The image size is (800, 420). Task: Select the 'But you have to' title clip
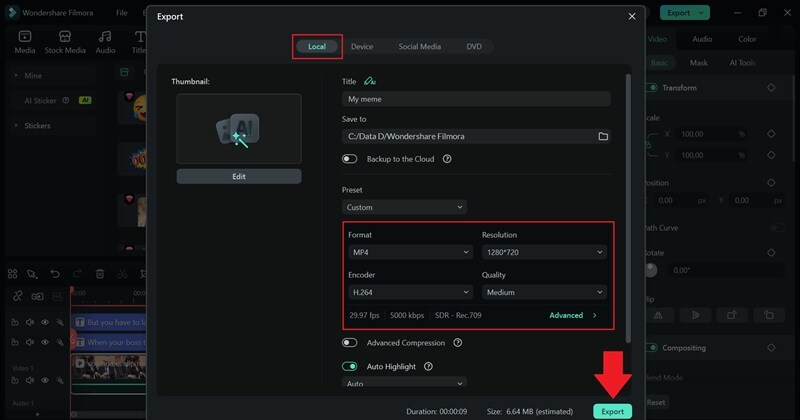pyautogui.click(x=109, y=322)
